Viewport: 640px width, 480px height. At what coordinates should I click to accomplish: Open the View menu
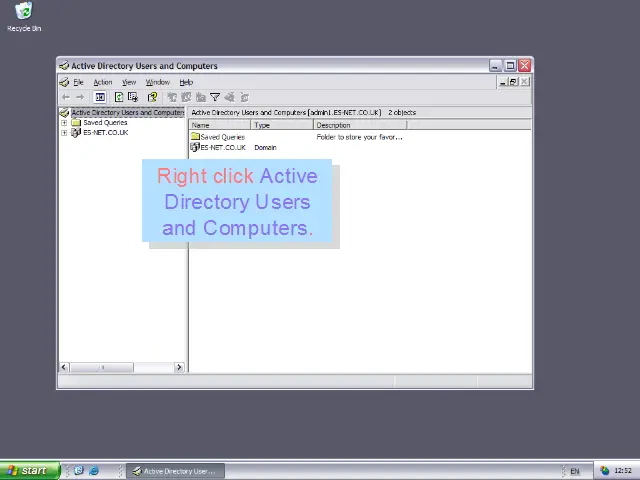click(x=129, y=82)
